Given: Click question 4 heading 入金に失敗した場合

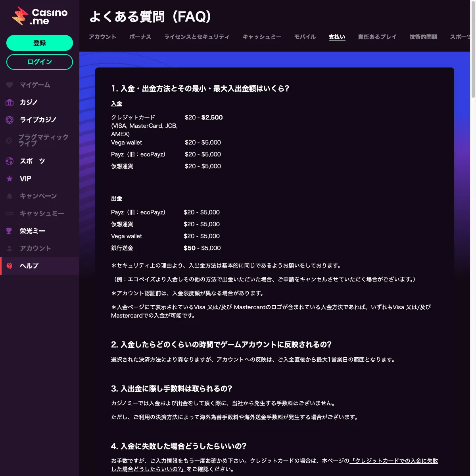Looking at the screenshot, I should coord(179,446).
